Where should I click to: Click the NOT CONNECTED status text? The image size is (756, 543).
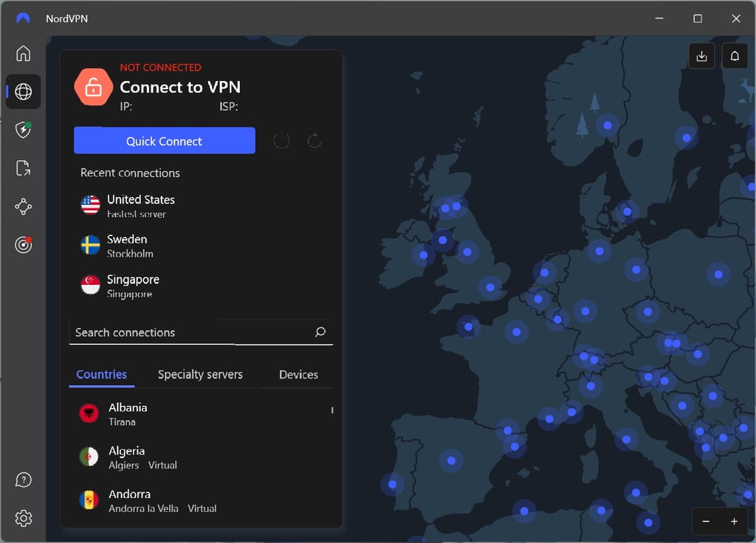pyautogui.click(x=160, y=67)
